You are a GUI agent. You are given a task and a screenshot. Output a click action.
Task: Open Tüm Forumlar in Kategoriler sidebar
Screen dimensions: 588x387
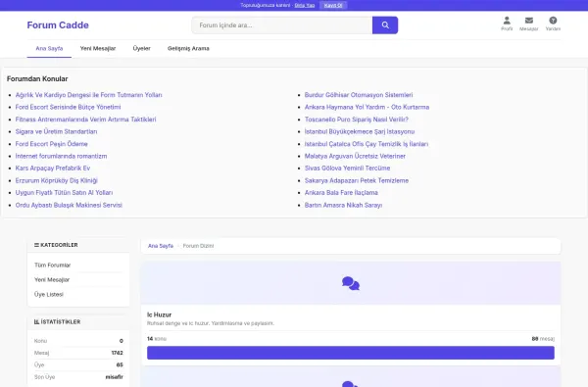tap(52, 266)
